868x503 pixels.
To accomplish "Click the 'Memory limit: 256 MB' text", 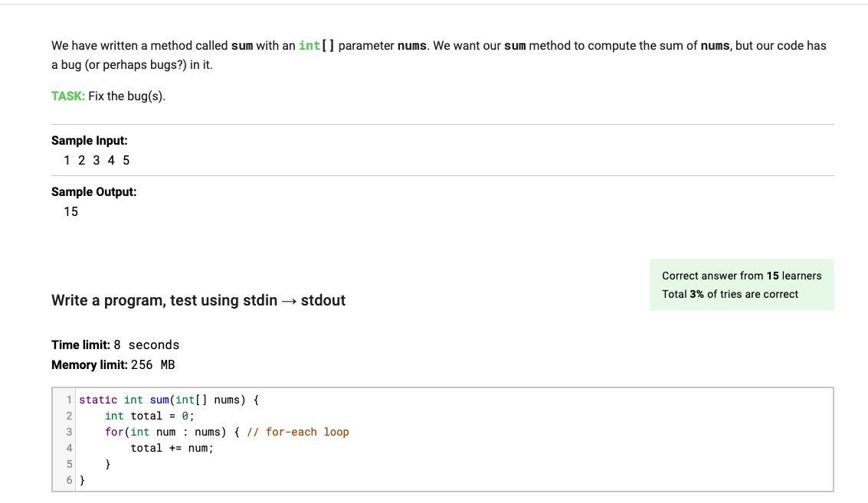I will (x=113, y=364).
